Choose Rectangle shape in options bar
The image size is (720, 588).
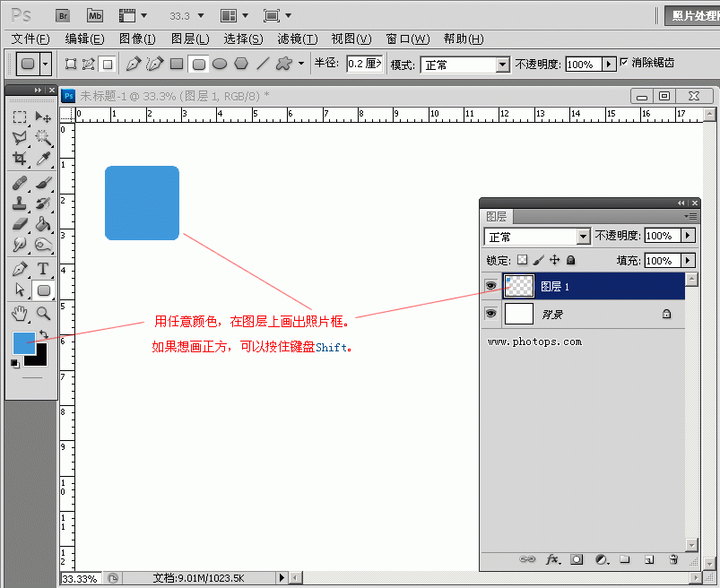(177, 64)
